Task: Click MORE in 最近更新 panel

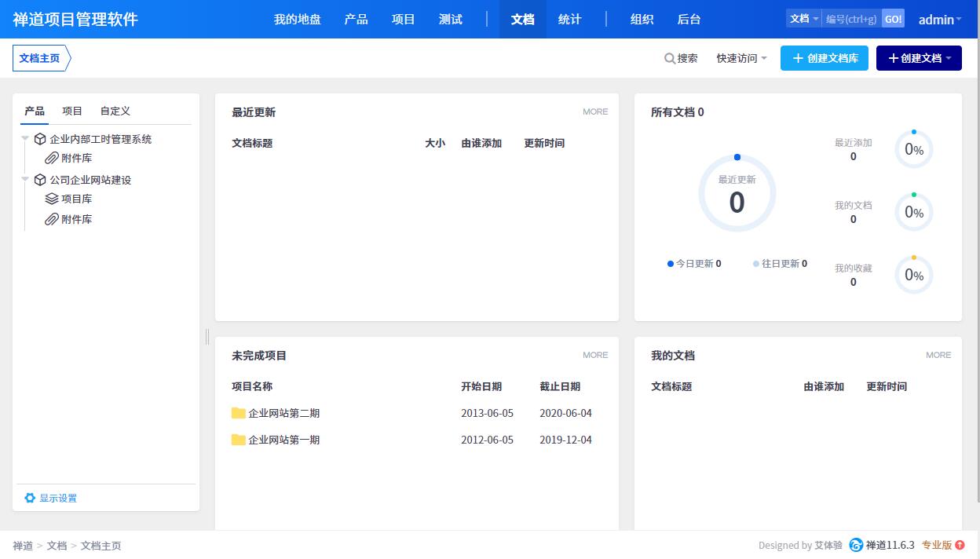Action: 595,111
